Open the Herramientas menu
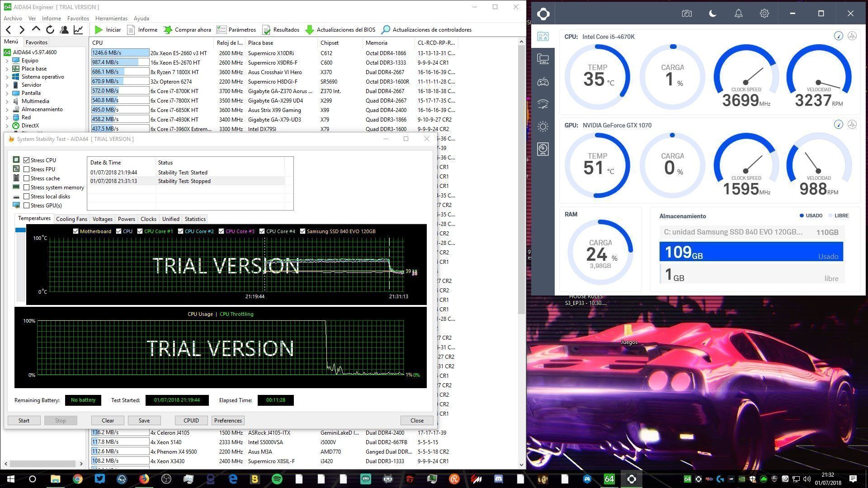The width and height of the screenshot is (868, 488). point(111,19)
